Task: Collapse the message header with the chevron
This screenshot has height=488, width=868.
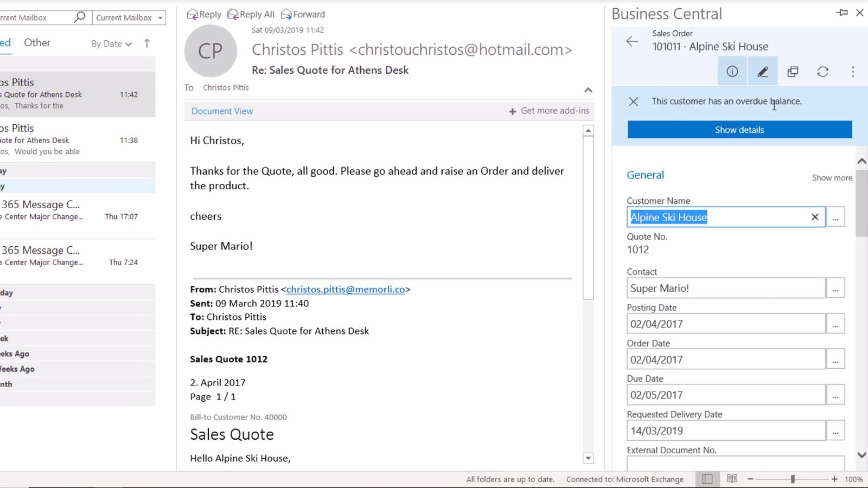Action: [x=588, y=90]
